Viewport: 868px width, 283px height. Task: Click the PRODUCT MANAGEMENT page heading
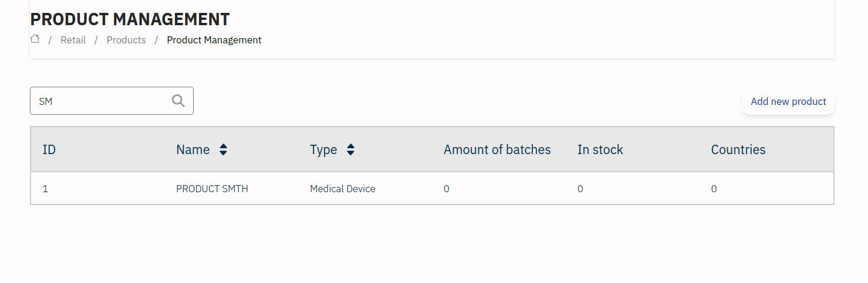pos(130,19)
